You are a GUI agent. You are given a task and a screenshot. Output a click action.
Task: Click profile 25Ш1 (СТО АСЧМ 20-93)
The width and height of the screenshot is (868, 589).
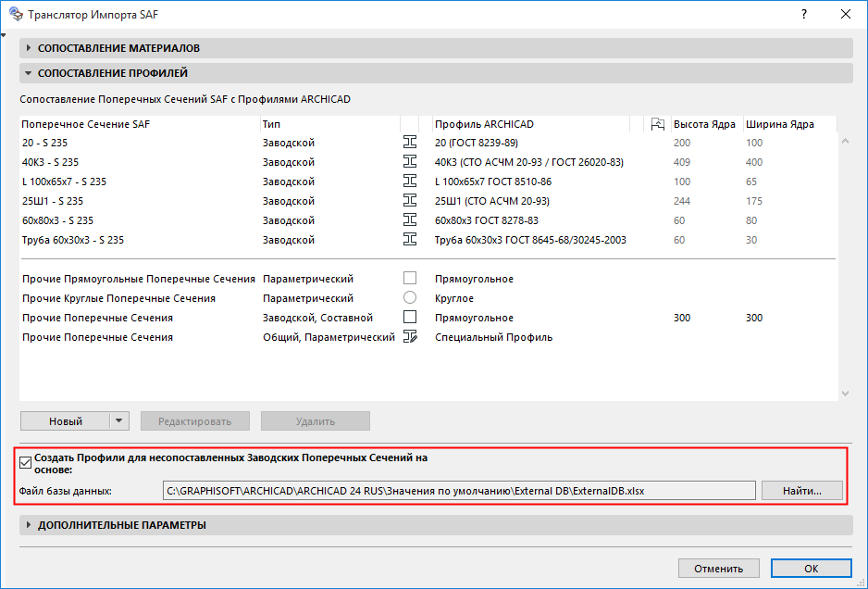[x=491, y=201]
